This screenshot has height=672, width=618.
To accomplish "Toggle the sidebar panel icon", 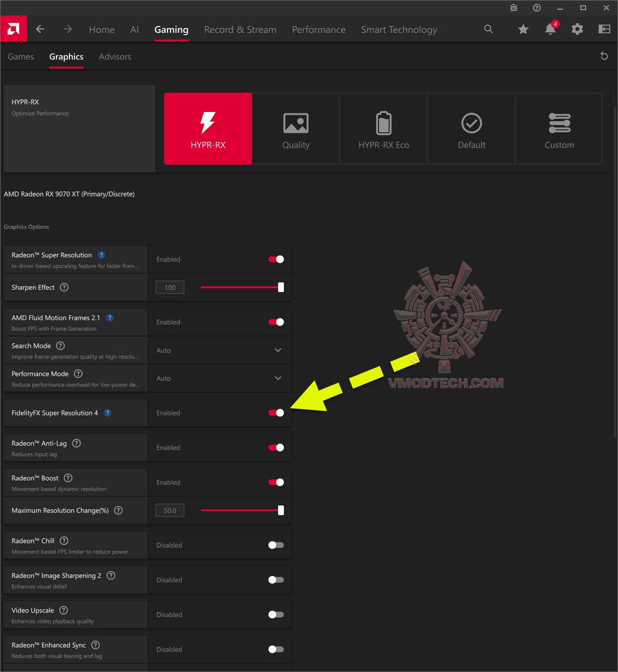I will click(x=604, y=29).
